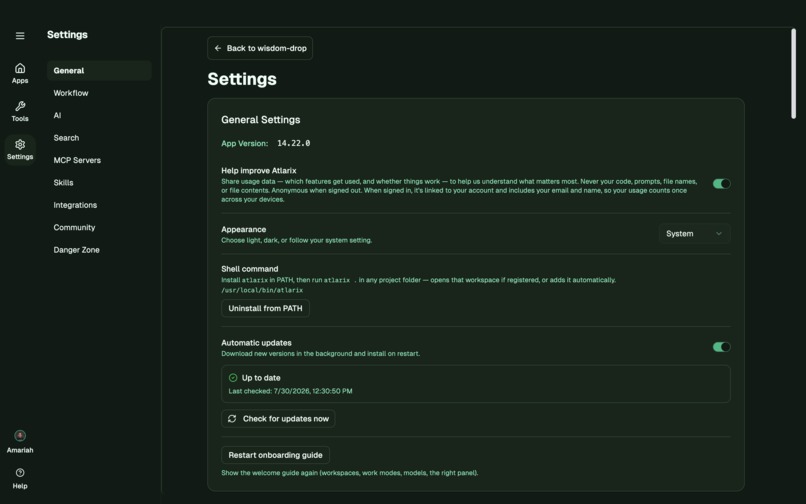Image resolution: width=806 pixels, height=504 pixels.
Task: Select the Settings gear icon
Action: [x=20, y=144]
